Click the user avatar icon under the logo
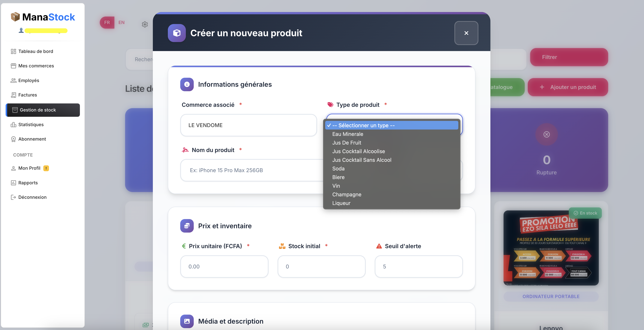Image resolution: width=644 pixels, height=330 pixels. click(21, 30)
